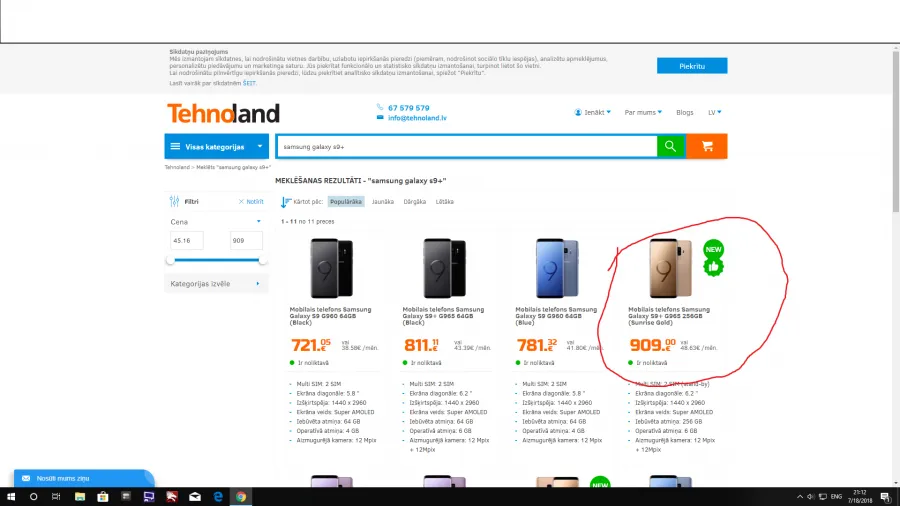Click the right price slider handle
This screenshot has height=506, width=900.
click(x=262, y=260)
